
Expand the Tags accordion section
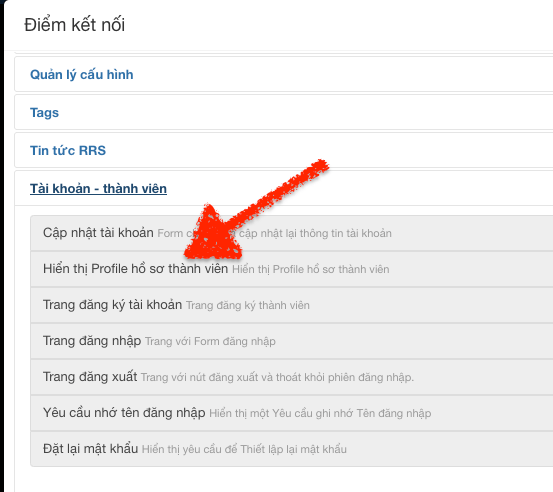click(x=44, y=113)
